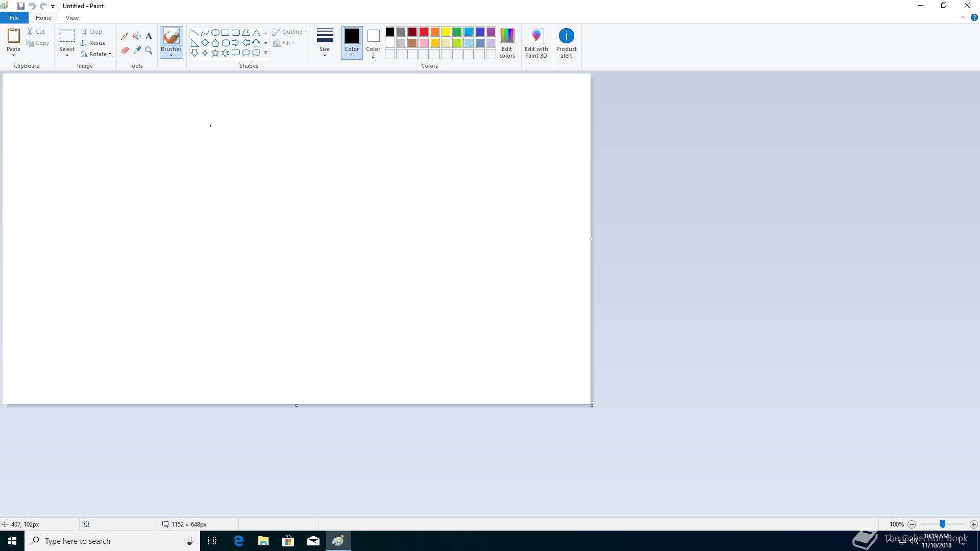Activate the Color 2 selector

pos(373,43)
